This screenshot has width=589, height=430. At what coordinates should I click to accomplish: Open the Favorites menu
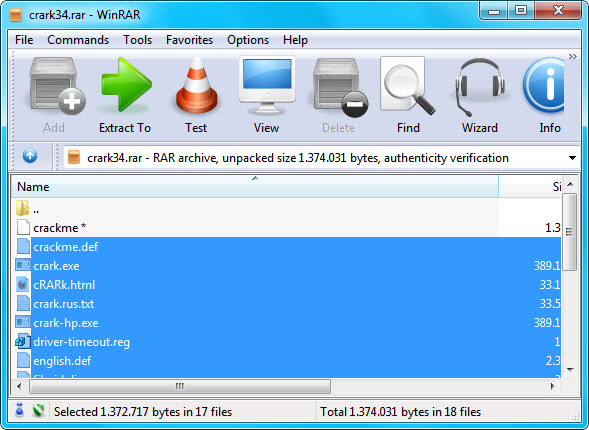point(189,39)
